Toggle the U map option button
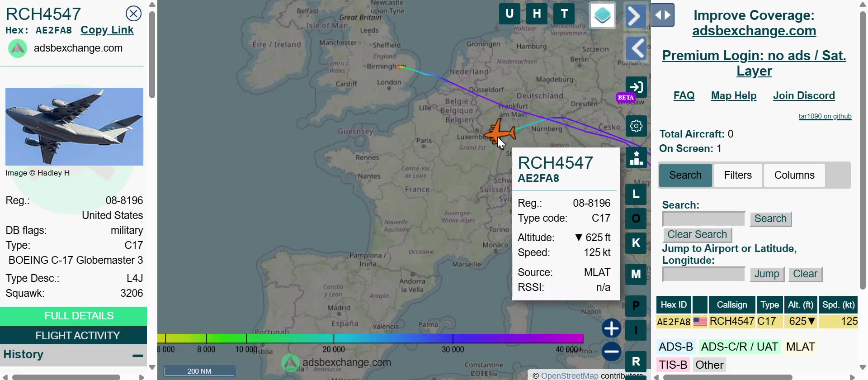Screen dimensions: 868x380 pyautogui.click(x=509, y=14)
